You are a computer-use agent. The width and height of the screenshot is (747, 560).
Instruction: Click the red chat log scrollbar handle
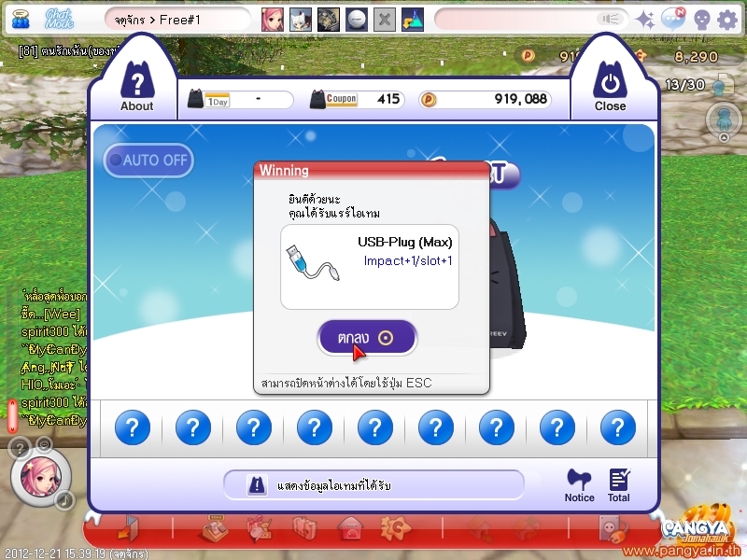pyautogui.click(x=12, y=415)
